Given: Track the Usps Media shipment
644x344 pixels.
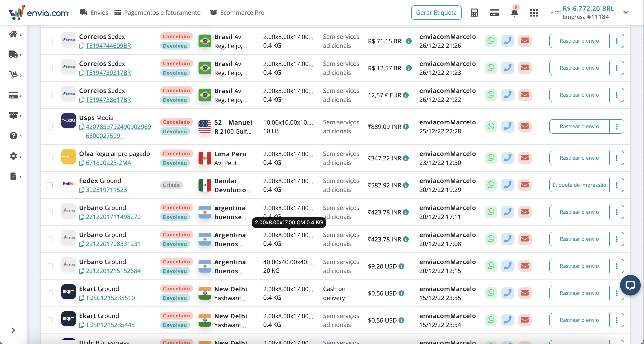Looking at the screenshot, I should (579, 126).
